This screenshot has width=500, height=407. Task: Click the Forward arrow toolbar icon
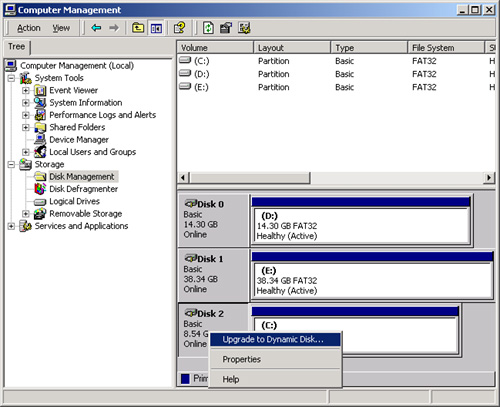(114, 28)
